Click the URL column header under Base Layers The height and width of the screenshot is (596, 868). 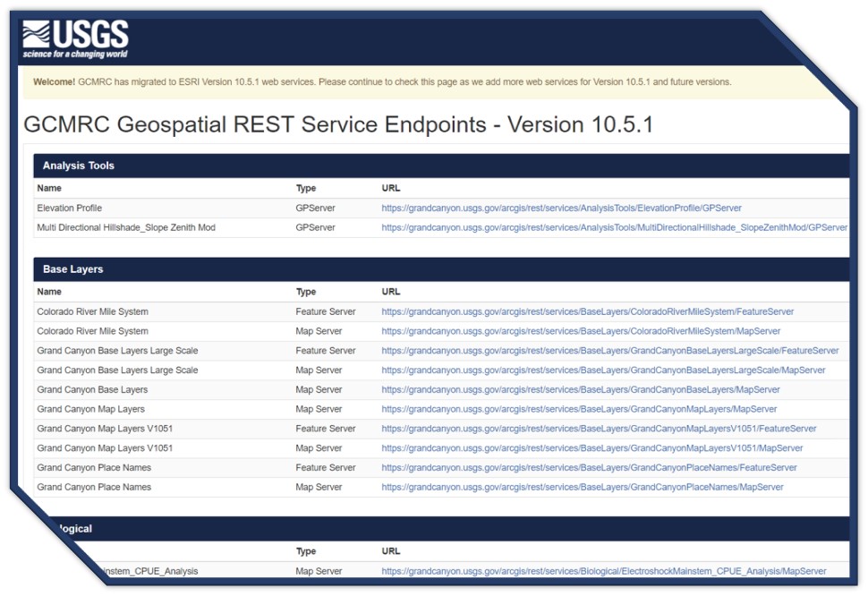coord(391,292)
